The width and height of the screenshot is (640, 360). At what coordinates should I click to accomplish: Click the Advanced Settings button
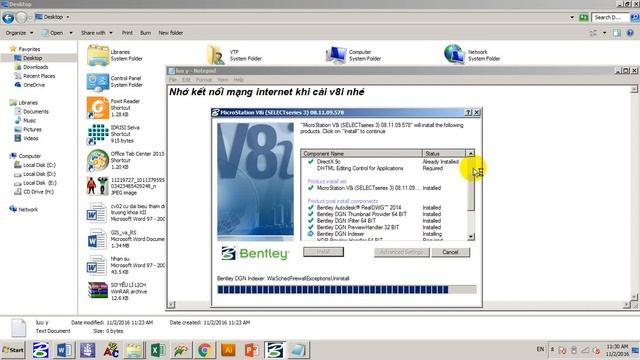[x=402, y=252]
